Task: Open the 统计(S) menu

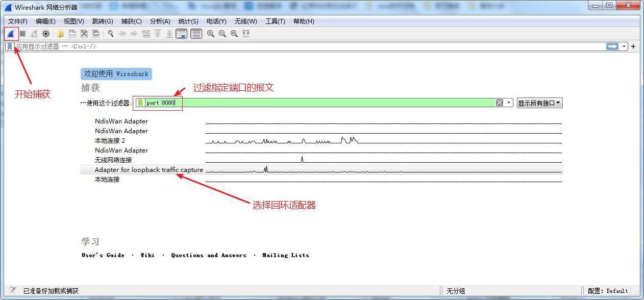Action: tap(188, 21)
